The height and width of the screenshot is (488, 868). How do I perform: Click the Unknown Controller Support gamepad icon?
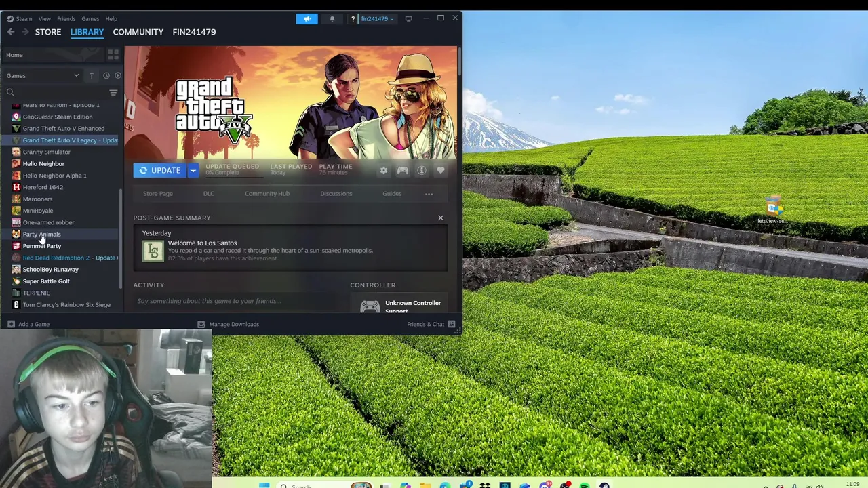(x=370, y=306)
